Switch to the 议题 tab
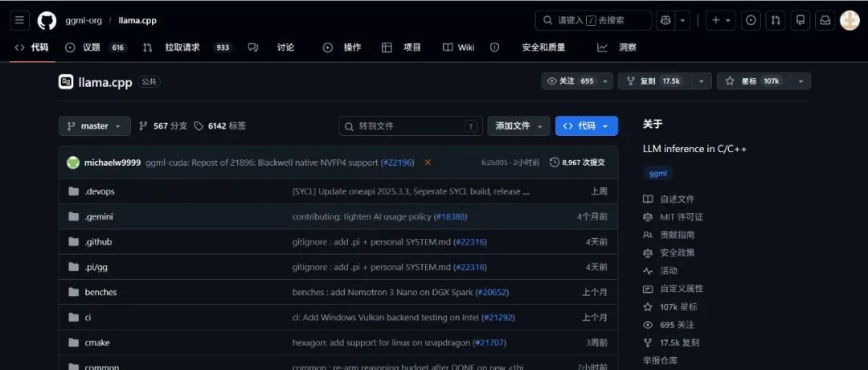This screenshot has width=868, height=370. coord(96,47)
